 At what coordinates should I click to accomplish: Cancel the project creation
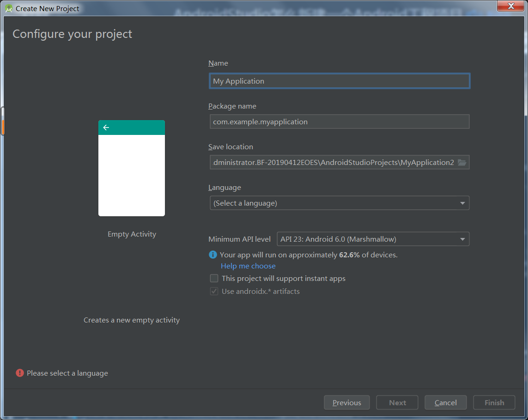coord(445,402)
